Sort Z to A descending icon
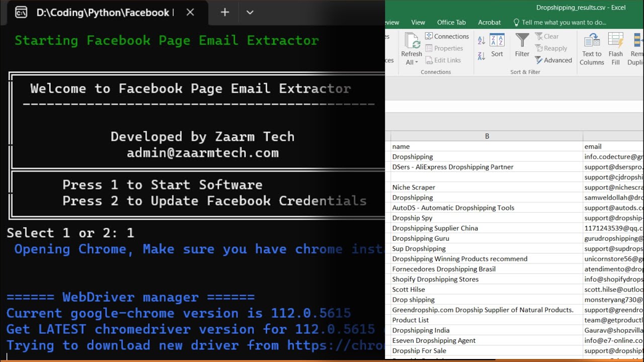The height and width of the screenshot is (362, 644). point(481,56)
